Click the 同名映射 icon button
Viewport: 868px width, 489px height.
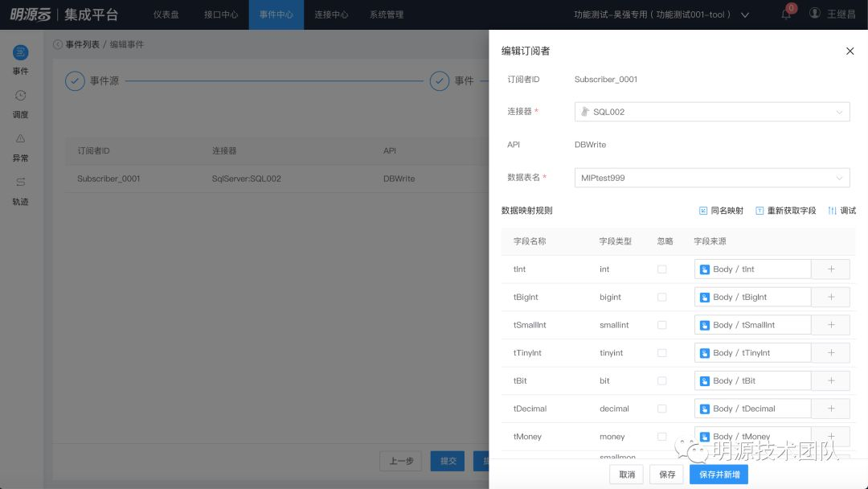[x=703, y=211]
